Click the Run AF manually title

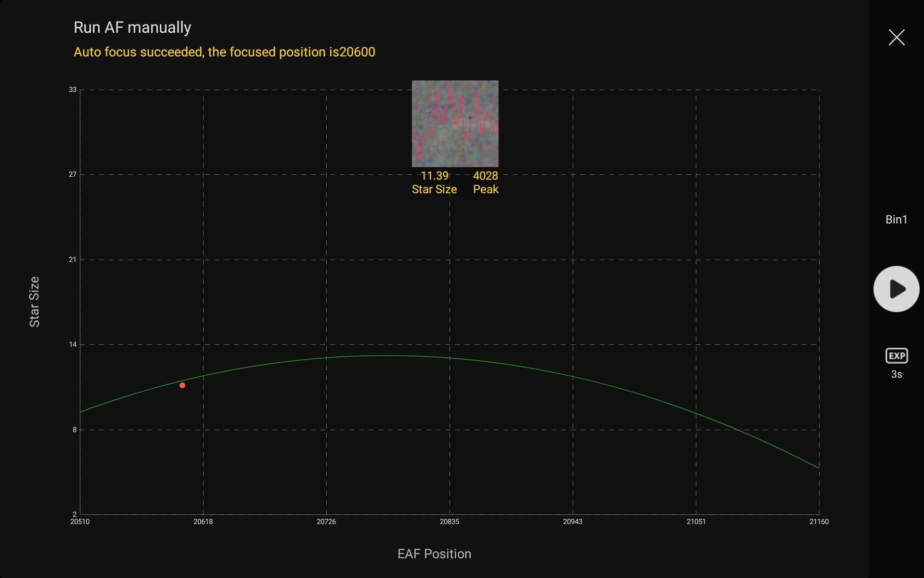(132, 27)
